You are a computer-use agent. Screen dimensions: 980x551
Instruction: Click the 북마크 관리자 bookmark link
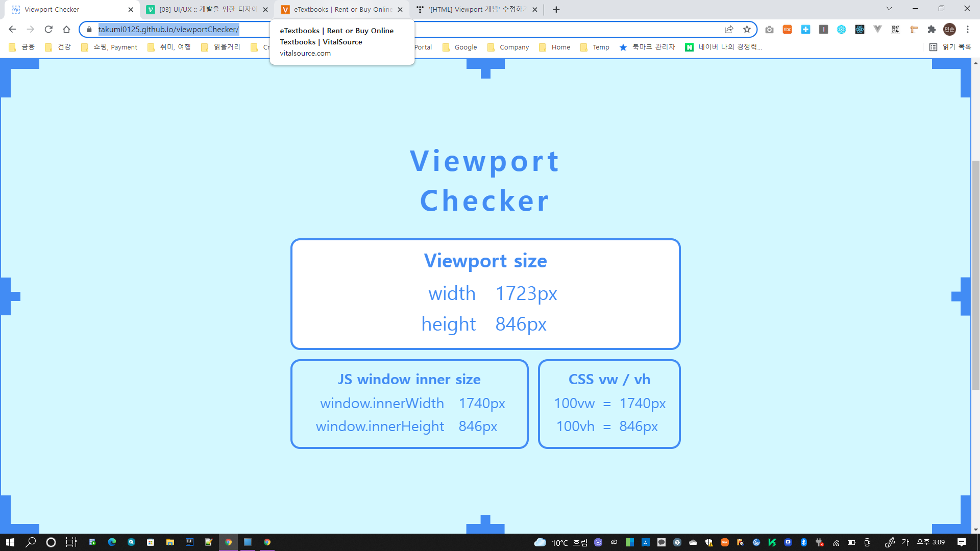[647, 47]
